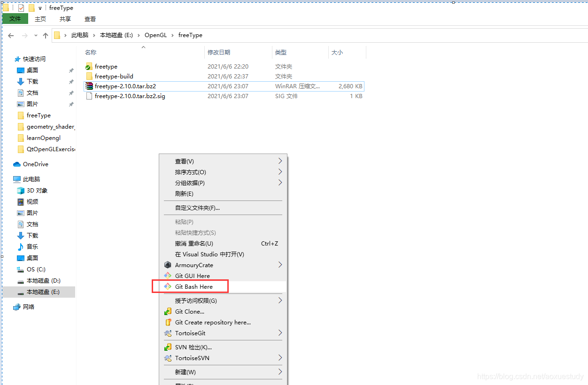This screenshot has width=588, height=385.
Task: Click the TortoiseSVN tortoise icon
Action: click(x=168, y=358)
